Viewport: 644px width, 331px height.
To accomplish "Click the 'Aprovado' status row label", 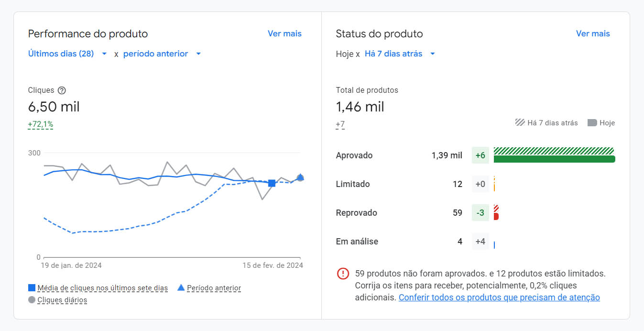I will [354, 155].
